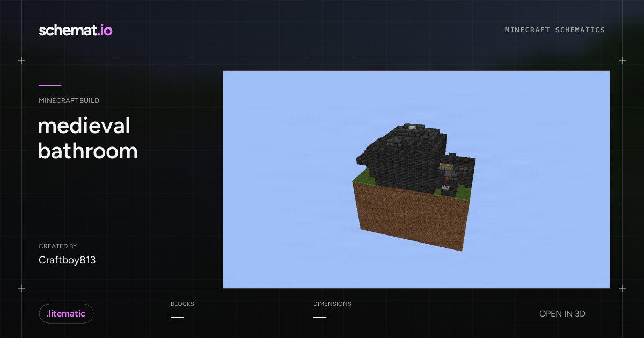This screenshot has height=338, width=644.
Task: Click the pink accent line above MINECRAFT BUILD
Action: [x=49, y=85]
